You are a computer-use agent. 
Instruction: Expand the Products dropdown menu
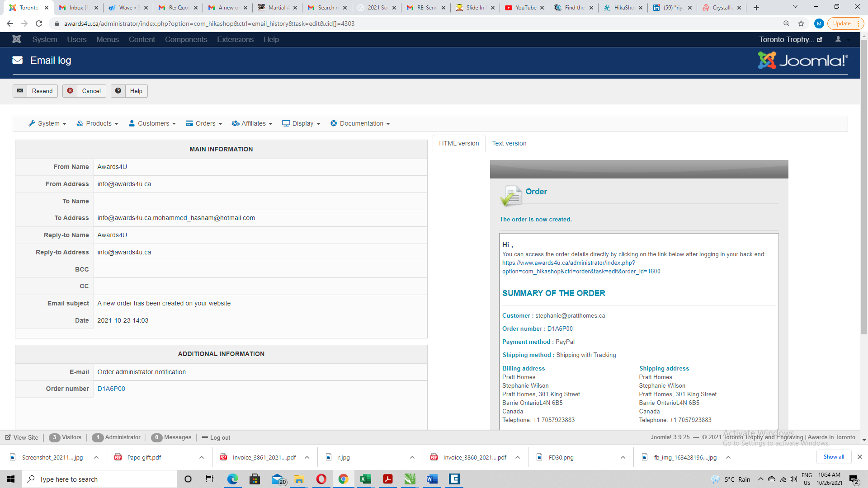coord(98,123)
